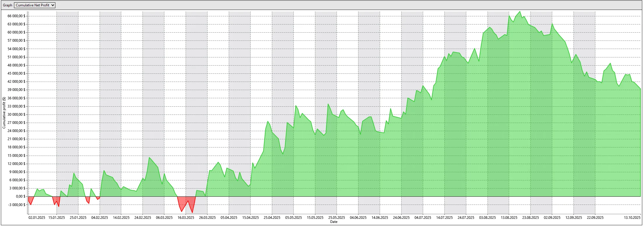Viewport: 644px width, 227px height.
Task: Click the 0,00 $ axis value
Action: pos(20,196)
